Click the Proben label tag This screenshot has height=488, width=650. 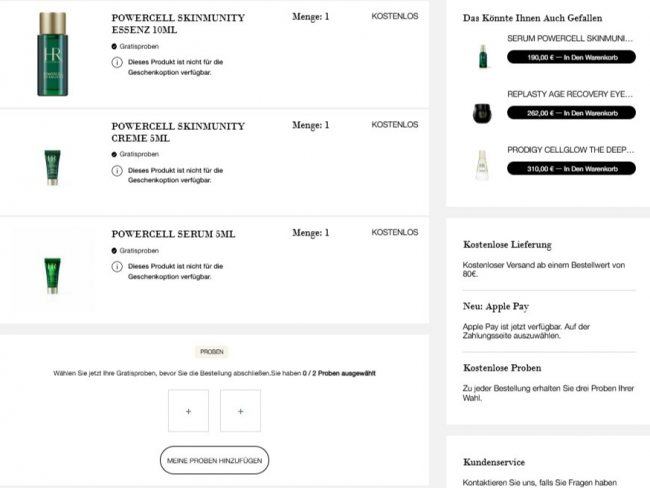pos(212,352)
